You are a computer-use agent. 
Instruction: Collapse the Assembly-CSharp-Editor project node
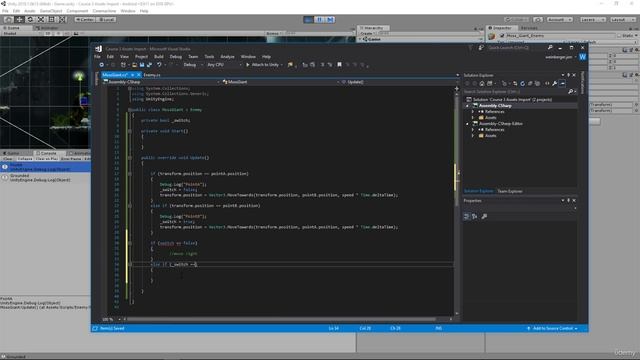(x=468, y=124)
